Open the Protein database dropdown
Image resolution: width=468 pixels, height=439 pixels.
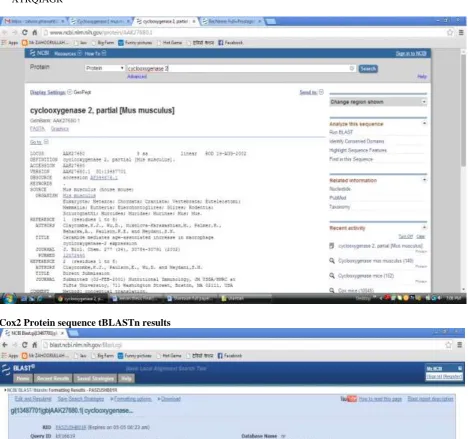[x=105, y=68]
